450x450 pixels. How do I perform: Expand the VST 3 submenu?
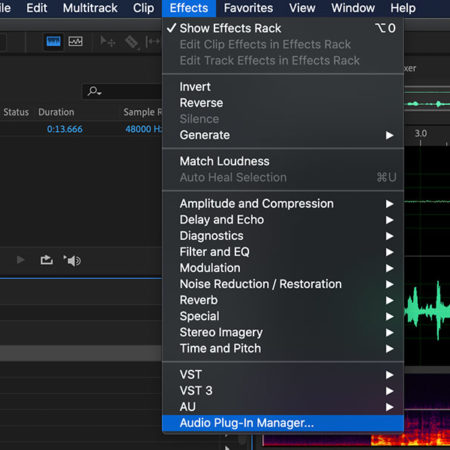[283, 391]
